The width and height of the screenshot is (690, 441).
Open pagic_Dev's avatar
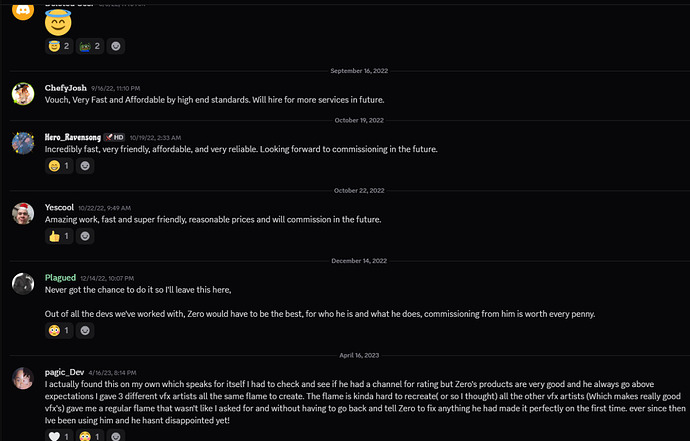click(23, 378)
